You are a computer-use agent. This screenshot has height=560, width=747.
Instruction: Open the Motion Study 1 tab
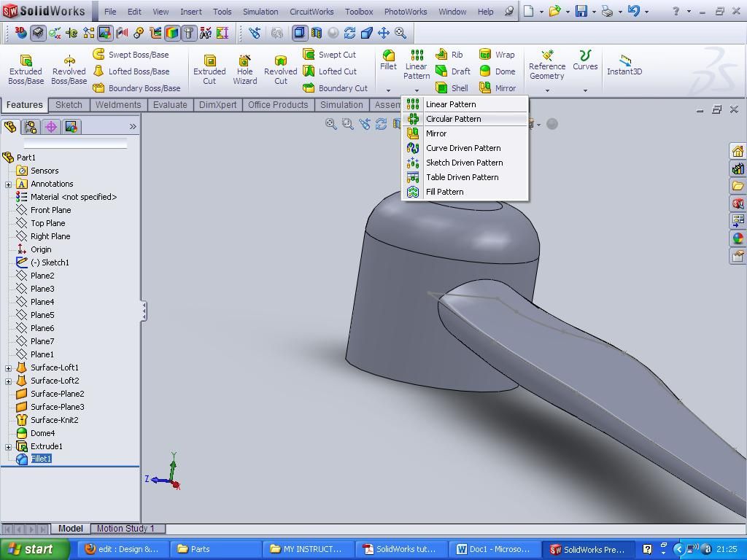pos(125,529)
